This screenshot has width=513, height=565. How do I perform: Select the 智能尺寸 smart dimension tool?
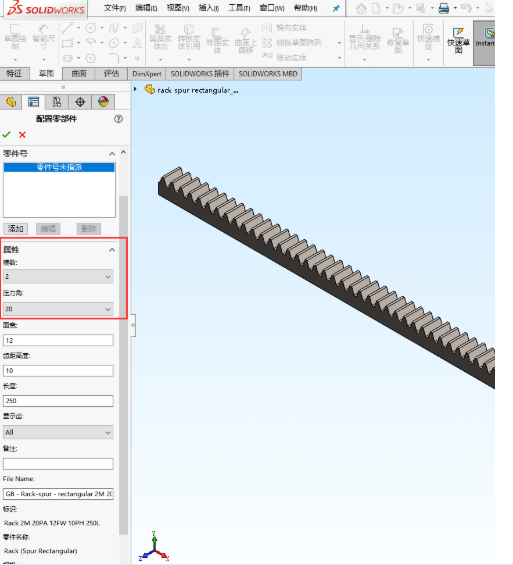(44, 38)
